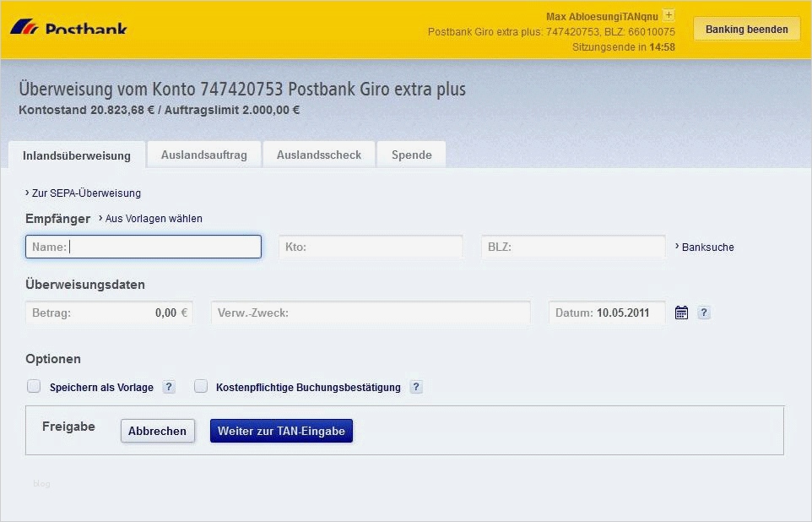This screenshot has height=522, width=812.
Task: Select the Betrag amount field
Action: click(x=109, y=313)
